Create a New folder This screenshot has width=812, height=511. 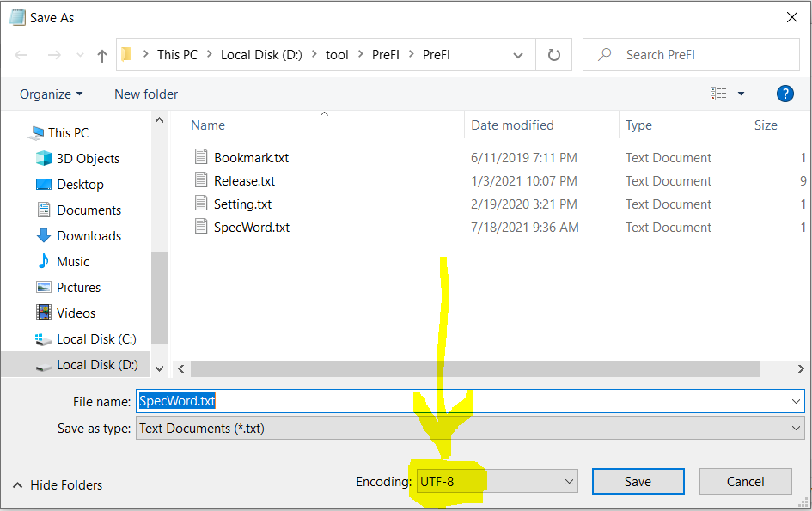pos(146,94)
